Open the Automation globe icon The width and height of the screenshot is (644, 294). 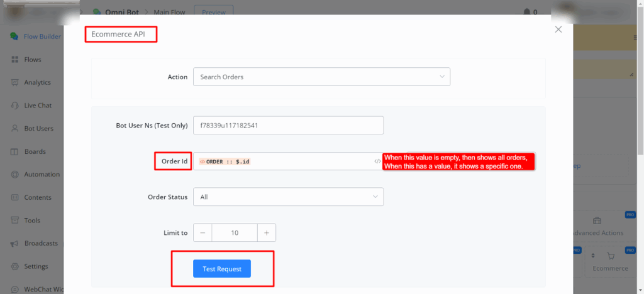(x=14, y=175)
